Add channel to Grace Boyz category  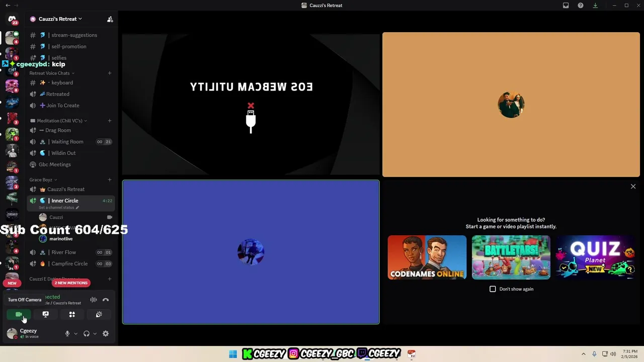coord(109,180)
